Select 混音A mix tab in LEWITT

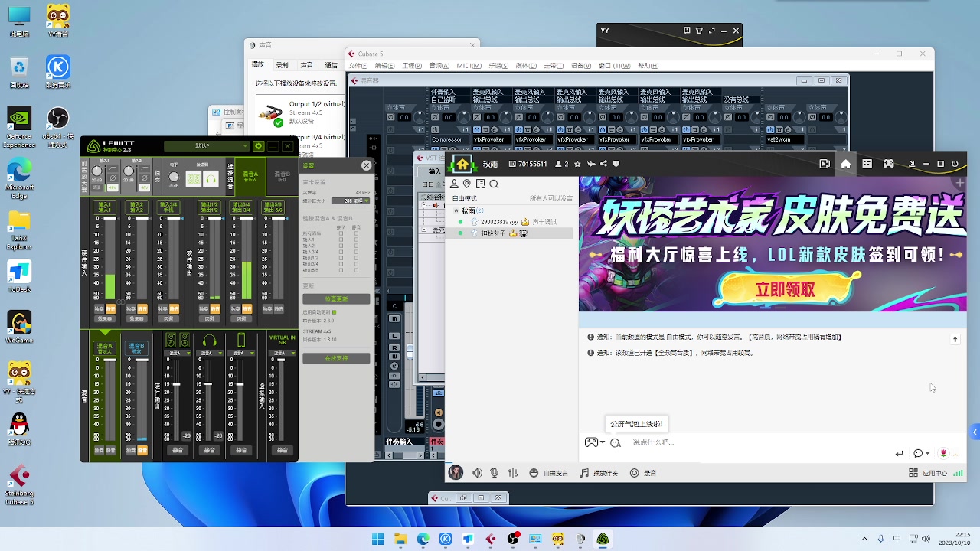click(250, 176)
